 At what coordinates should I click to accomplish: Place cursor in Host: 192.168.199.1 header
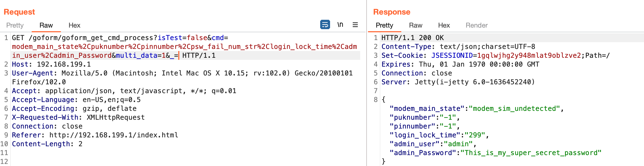pyautogui.click(x=51, y=64)
